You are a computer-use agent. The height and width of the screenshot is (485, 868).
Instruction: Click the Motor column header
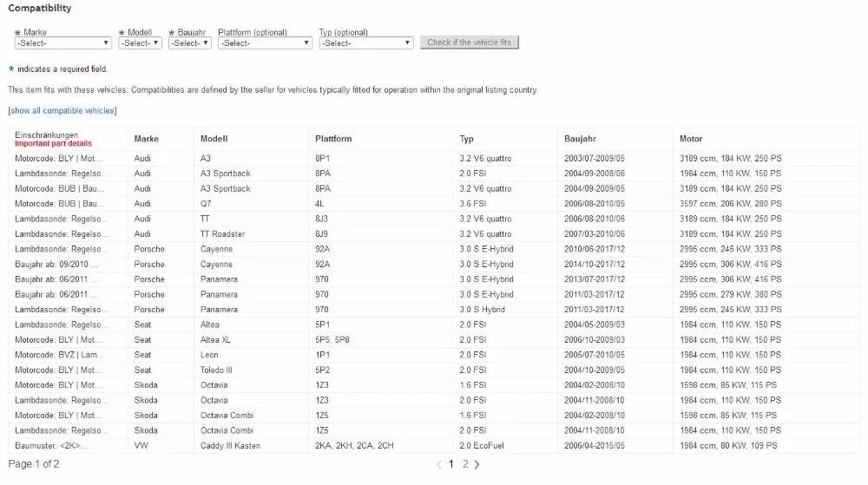pos(691,139)
